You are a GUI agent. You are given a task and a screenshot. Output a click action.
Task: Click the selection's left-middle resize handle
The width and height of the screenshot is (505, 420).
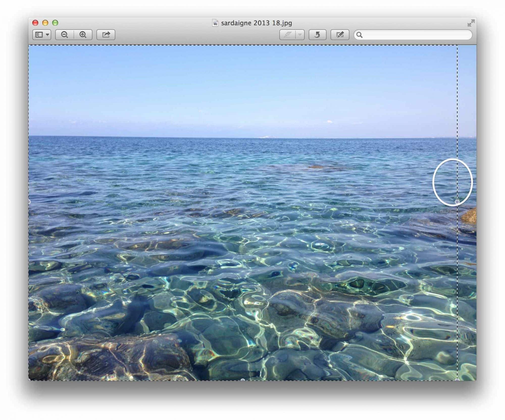tap(29, 202)
